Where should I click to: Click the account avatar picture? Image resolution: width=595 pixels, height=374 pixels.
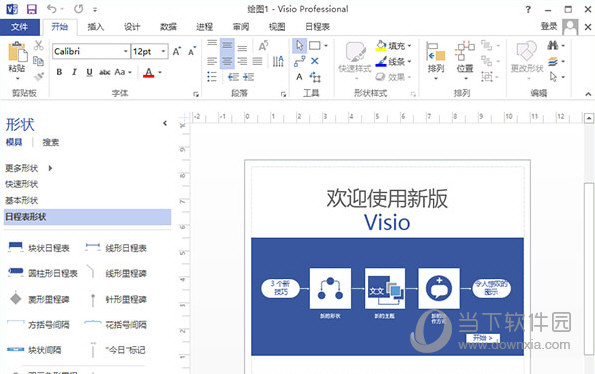point(570,27)
